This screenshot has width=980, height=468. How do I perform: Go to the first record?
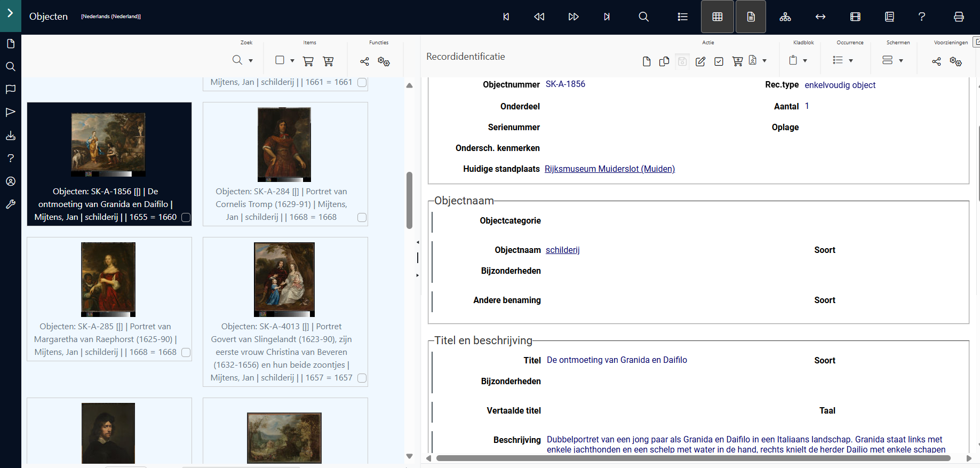point(506,17)
